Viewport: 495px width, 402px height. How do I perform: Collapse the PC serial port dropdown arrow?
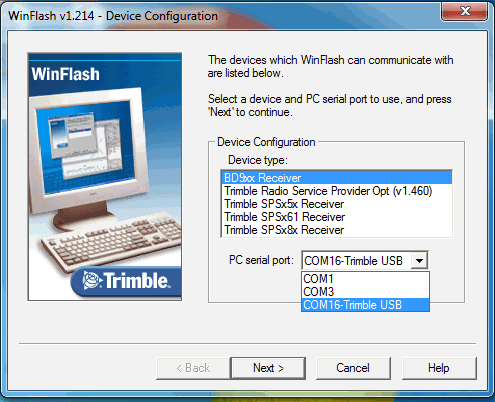tap(419, 260)
